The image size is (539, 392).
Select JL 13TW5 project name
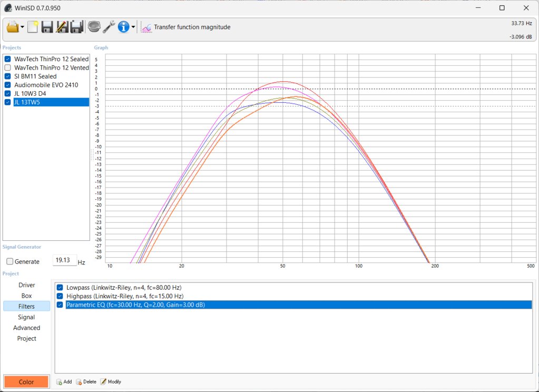pyautogui.click(x=51, y=102)
